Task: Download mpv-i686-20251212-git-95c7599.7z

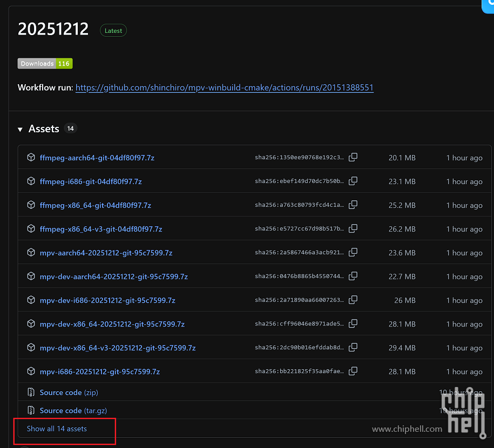Action: 99,371
